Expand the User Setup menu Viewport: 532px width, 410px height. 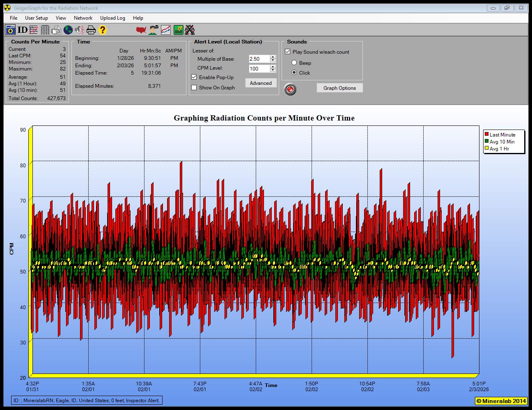[36, 18]
